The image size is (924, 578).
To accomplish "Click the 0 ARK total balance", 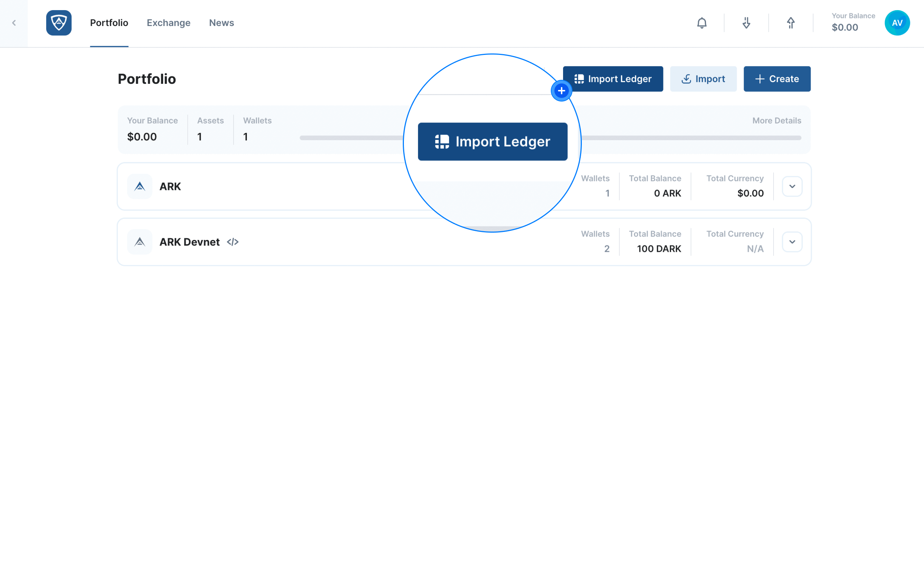I will [x=667, y=193].
